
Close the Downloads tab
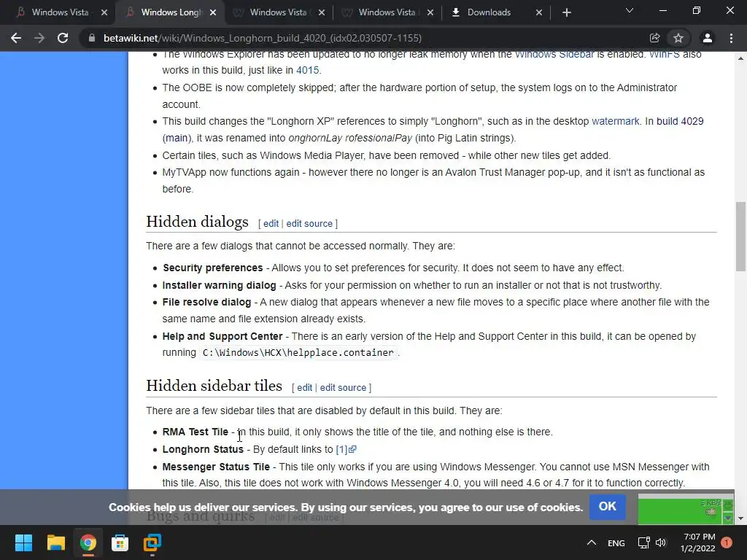pyautogui.click(x=539, y=12)
